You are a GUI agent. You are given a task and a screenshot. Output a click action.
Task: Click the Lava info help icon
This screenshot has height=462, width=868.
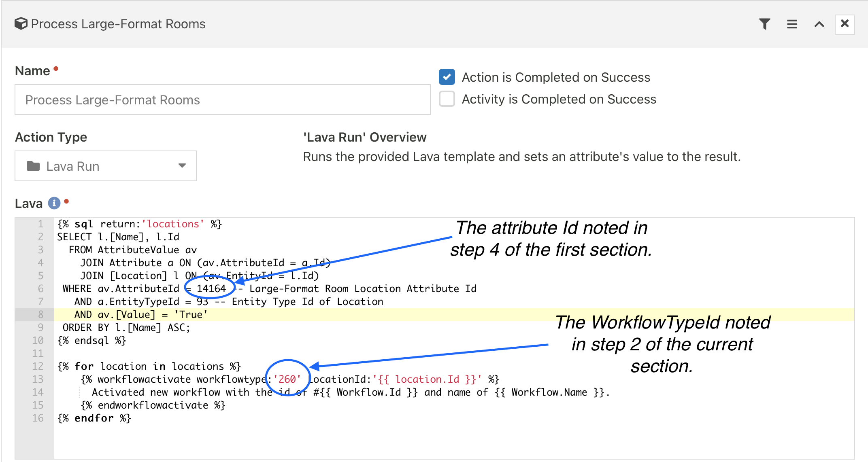(54, 203)
